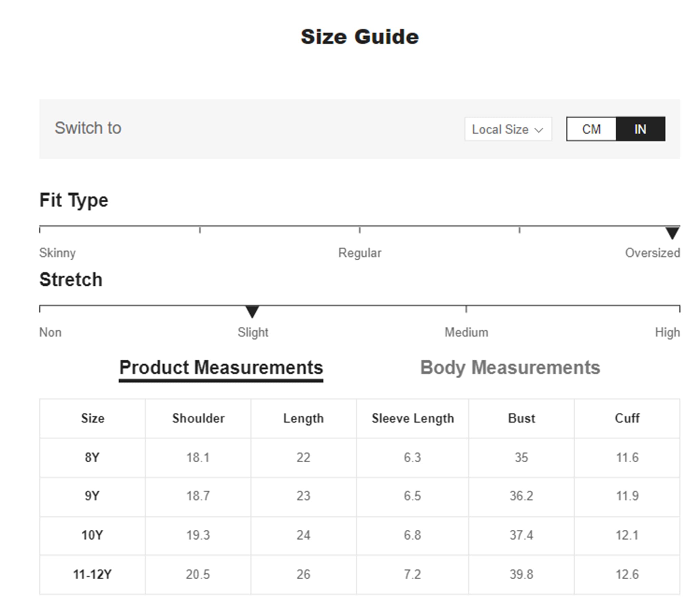Click the High stretch label
This screenshot has width=700, height=605.
pos(667,332)
